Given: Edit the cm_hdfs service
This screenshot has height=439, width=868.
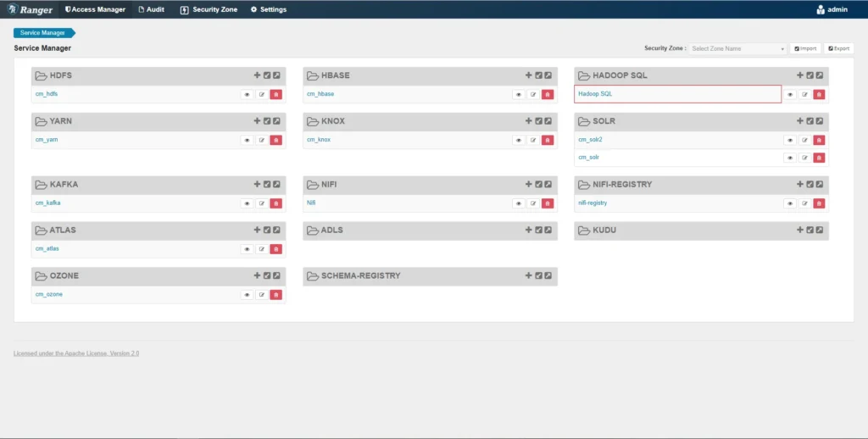Looking at the screenshot, I should (x=262, y=95).
